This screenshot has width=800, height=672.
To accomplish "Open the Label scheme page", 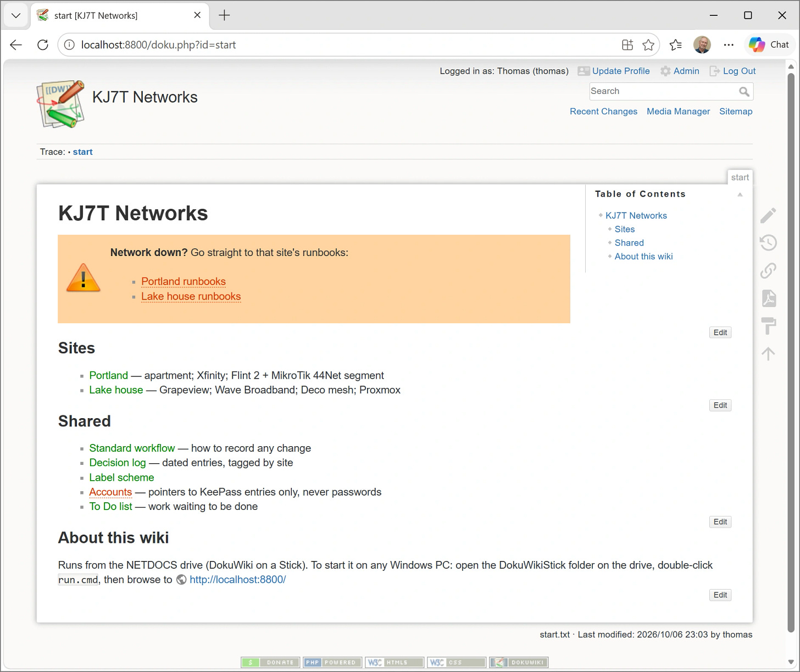I will 121,477.
